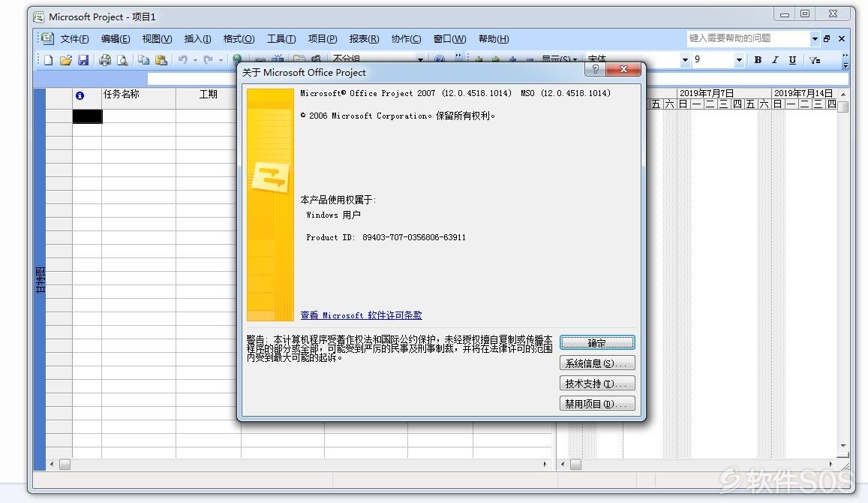
Task: Print the project using the printer icon
Action: tap(104, 60)
